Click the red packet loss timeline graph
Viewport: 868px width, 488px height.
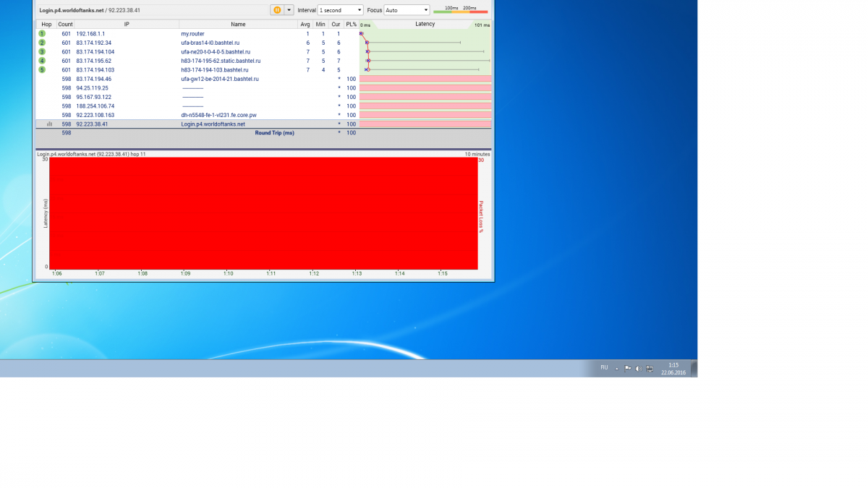click(263, 213)
